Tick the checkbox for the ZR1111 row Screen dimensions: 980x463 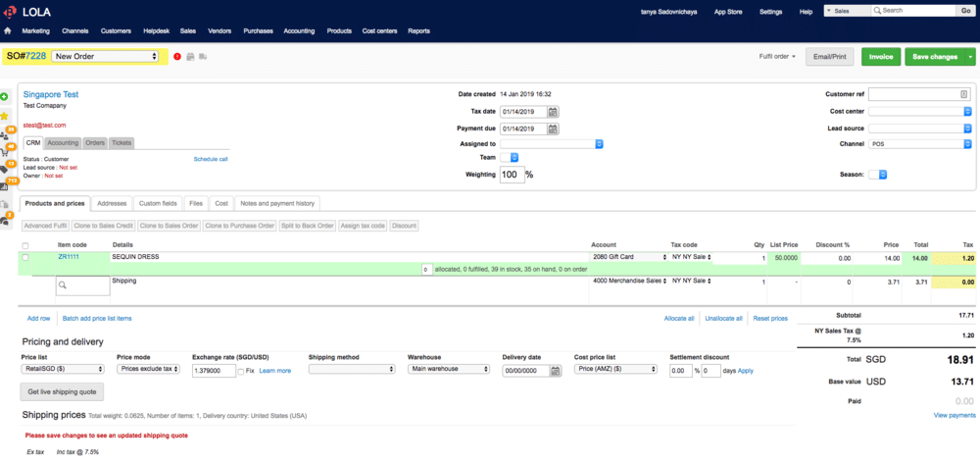pyautogui.click(x=25, y=257)
